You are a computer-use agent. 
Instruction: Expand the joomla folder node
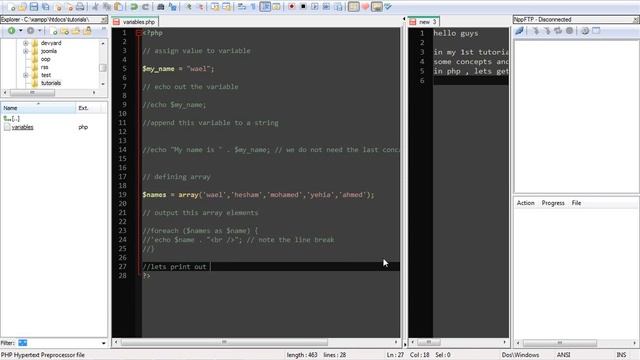tap(25, 51)
